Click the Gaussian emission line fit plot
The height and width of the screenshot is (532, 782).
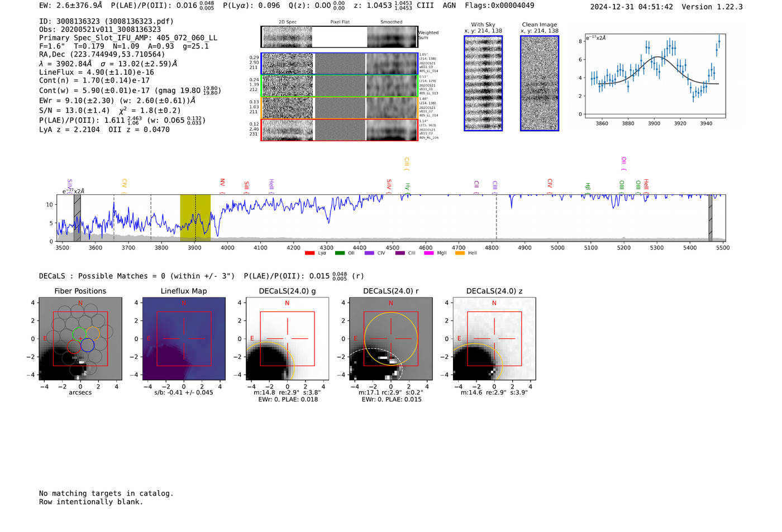tap(655, 75)
